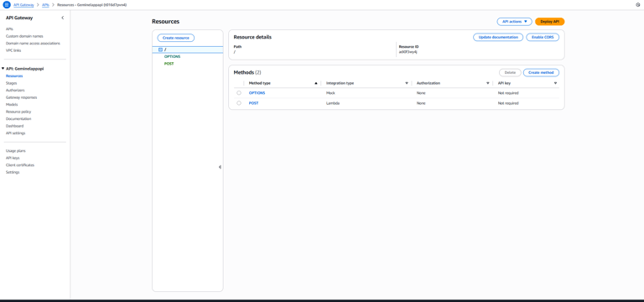Open Authorizers in sidebar
Viewport: 644px width, 302px height.
(15, 90)
